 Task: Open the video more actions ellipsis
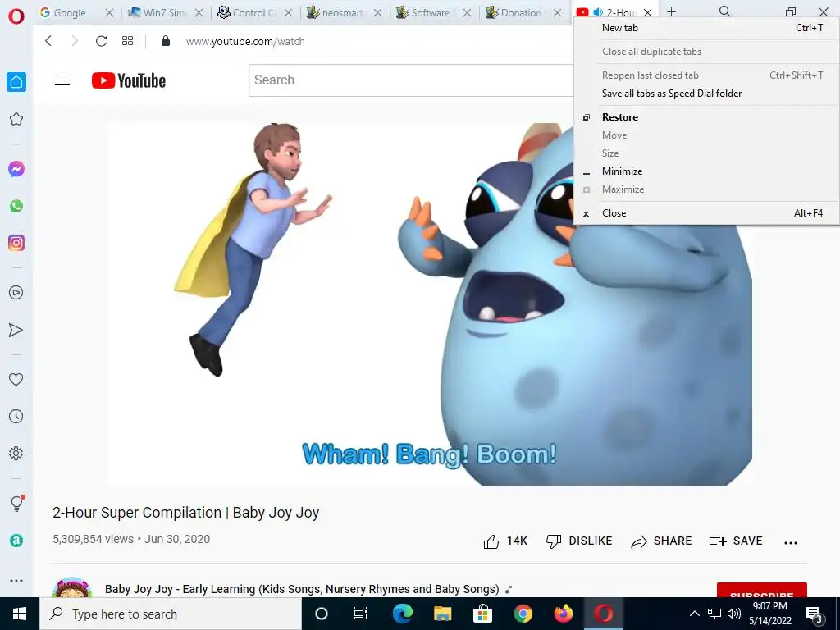pos(791,543)
